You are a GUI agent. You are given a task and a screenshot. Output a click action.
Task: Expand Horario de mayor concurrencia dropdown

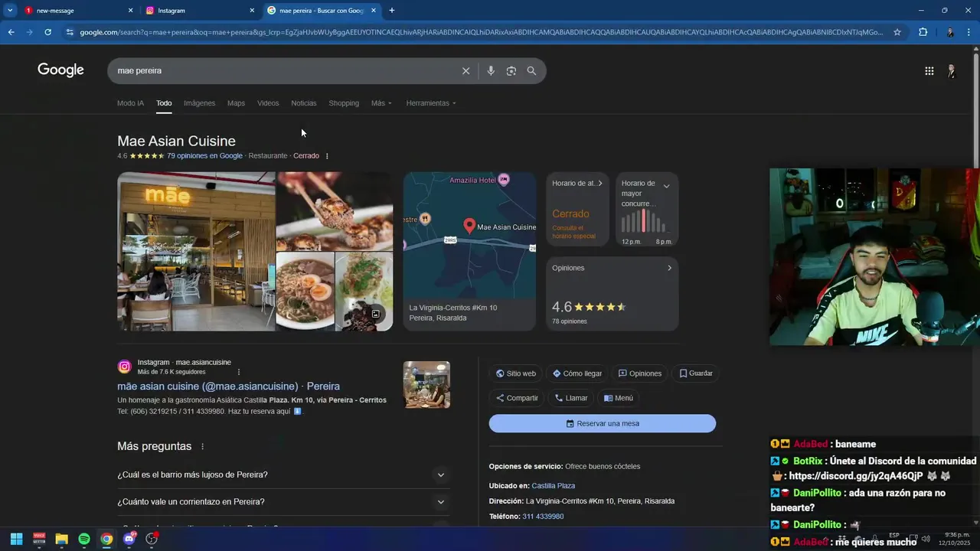[x=666, y=186]
